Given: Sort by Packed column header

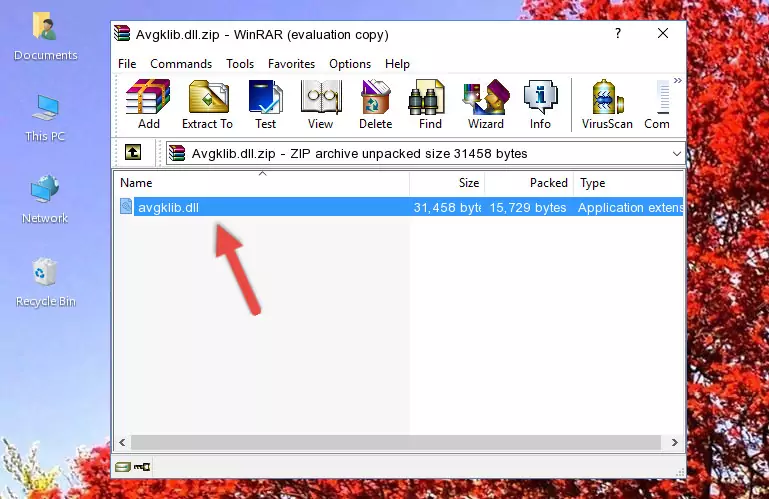Looking at the screenshot, I should point(529,183).
